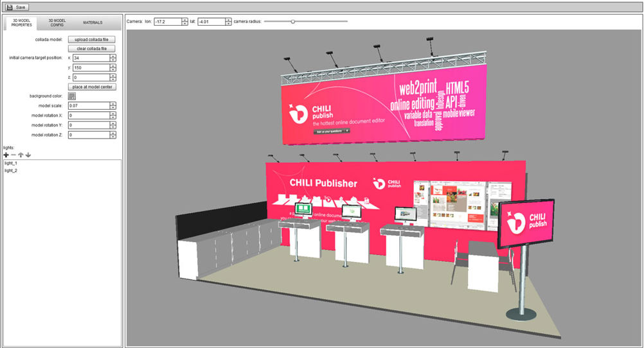
Task: Click the "camera radius:" label
Action: tap(247, 21)
